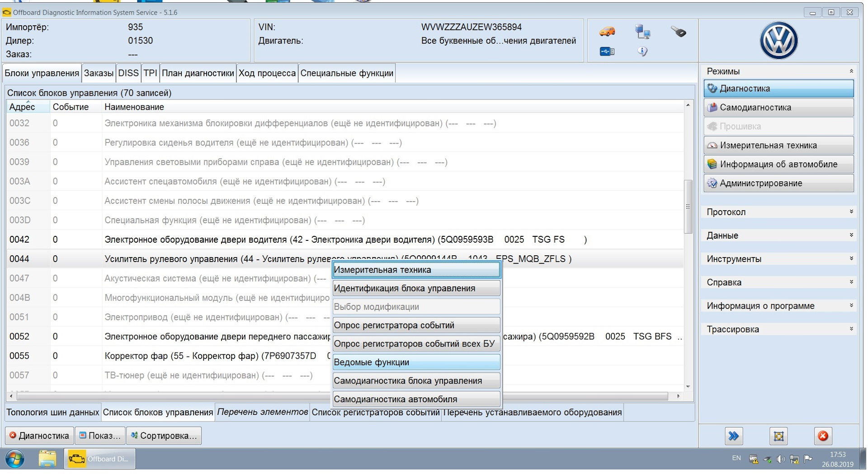Click the volume speaker tray icon
This screenshot has width=868, height=474.
coord(781,460)
